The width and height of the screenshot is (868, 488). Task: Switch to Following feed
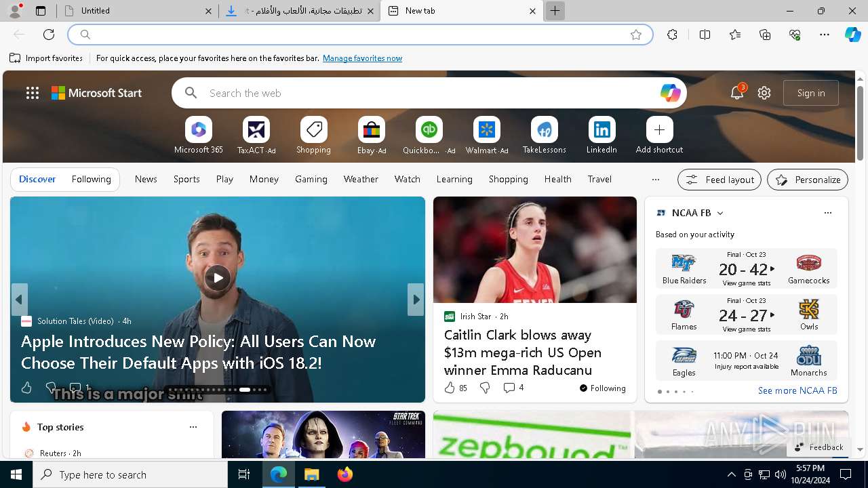pyautogui.click(x=91, y=179)
